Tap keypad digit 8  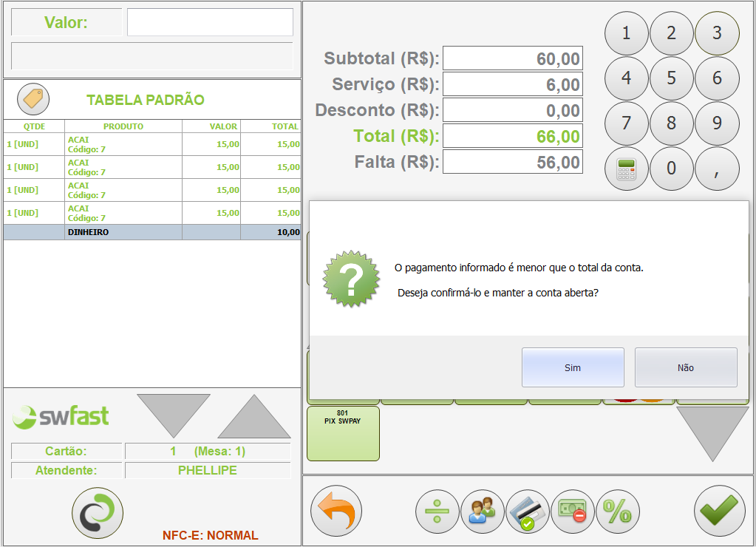(x=671, y=123)
